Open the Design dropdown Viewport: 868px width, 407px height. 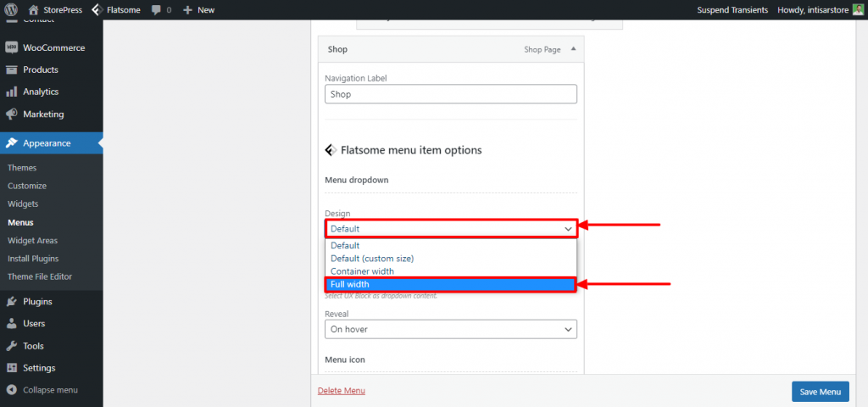[x=451, y=229]
